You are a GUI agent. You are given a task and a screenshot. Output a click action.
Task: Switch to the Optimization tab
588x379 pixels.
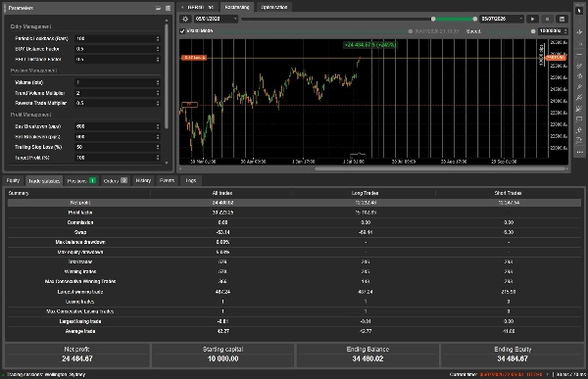274,7
